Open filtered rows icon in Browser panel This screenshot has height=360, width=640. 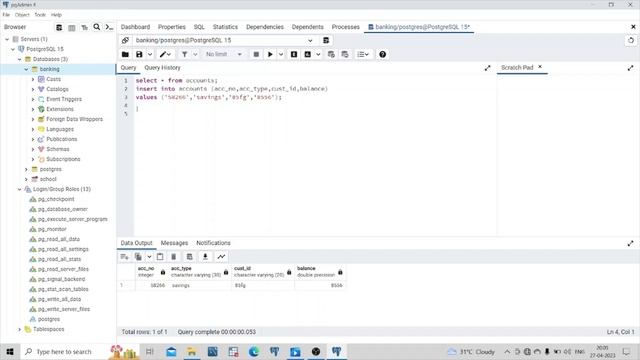84,27
